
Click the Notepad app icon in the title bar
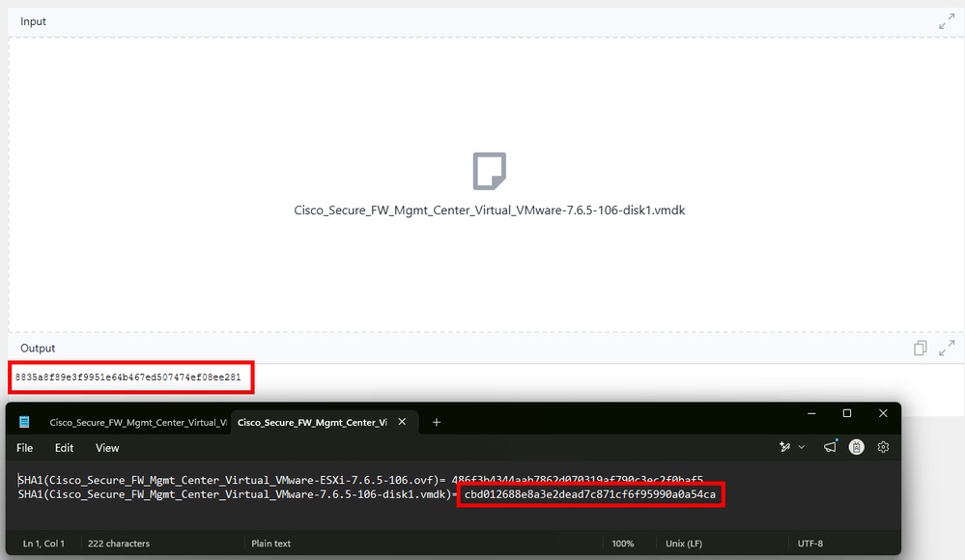click(24, 422)
